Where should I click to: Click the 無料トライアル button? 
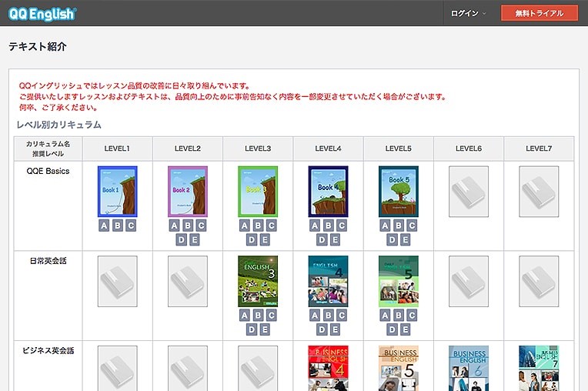[540, 13]
